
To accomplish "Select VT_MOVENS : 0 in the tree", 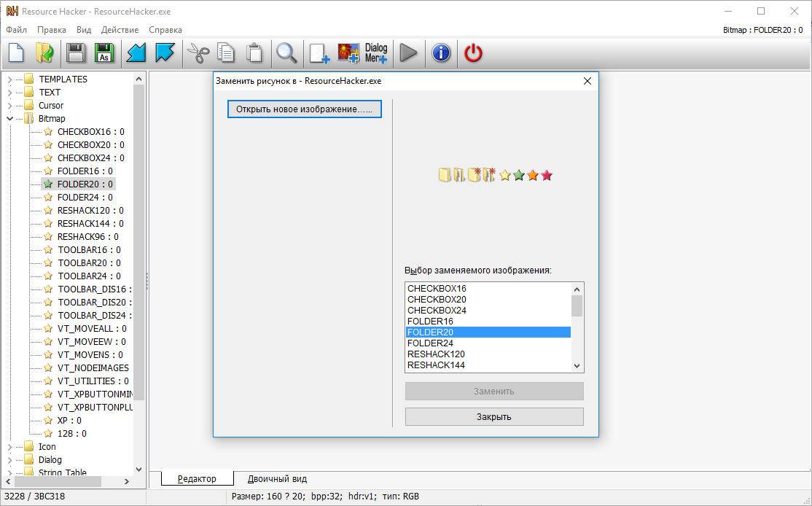I will coord(90,355).
